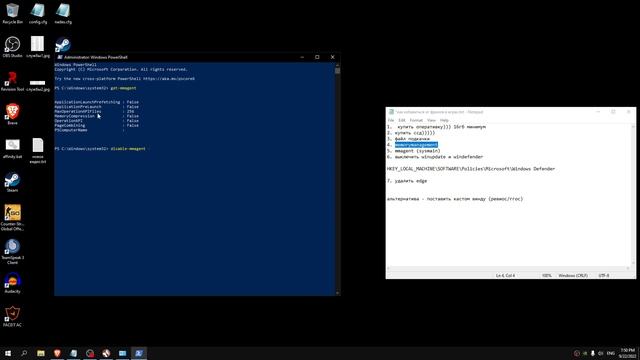Click the 'disable-mmagent' command in PowerShell
640x360 pixels.
[x=128, y=149]
